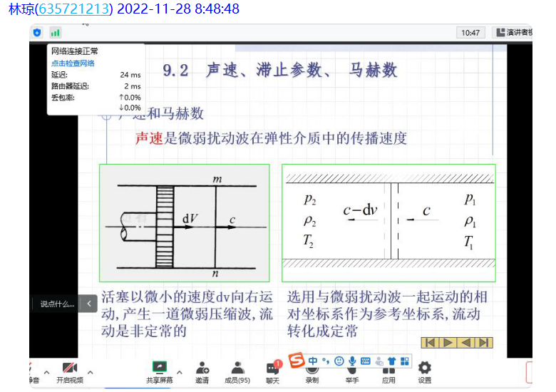Image resolution: width=556 pixels, height=392 pixels.
Task: Open meeting settings gear (设置)
Action: (425, 371)
